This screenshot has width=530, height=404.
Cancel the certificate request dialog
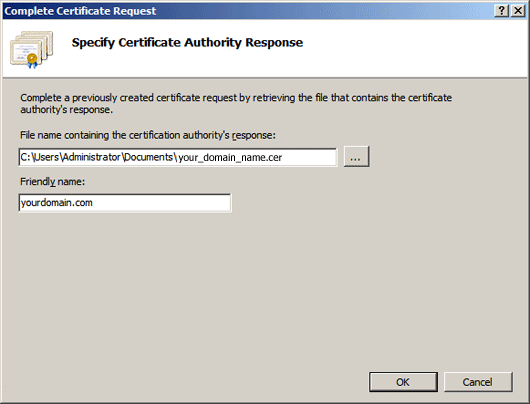click(x=478, y=382)
